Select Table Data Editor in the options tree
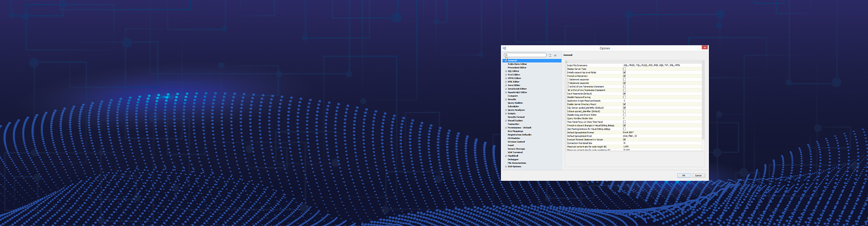868x226 pixels. click(x=517, y=64)
